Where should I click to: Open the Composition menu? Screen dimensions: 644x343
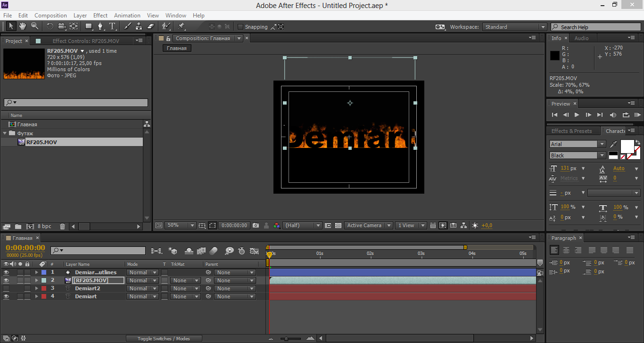(x=50, y=16)
